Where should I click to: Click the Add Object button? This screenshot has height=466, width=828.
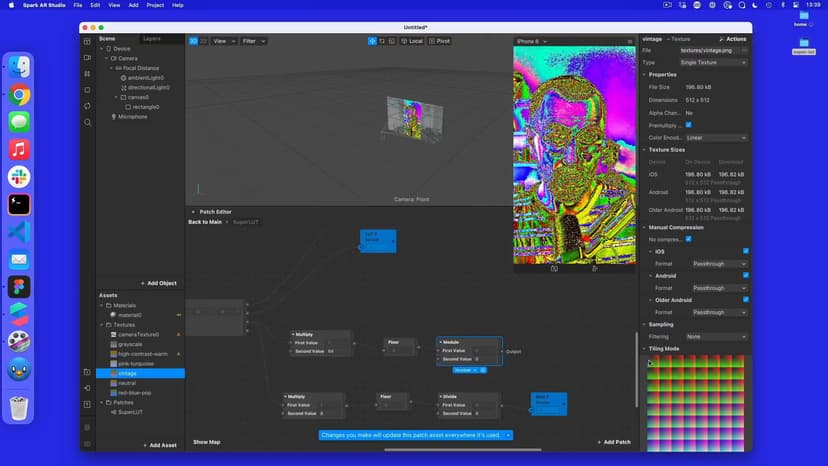point(158,284)
